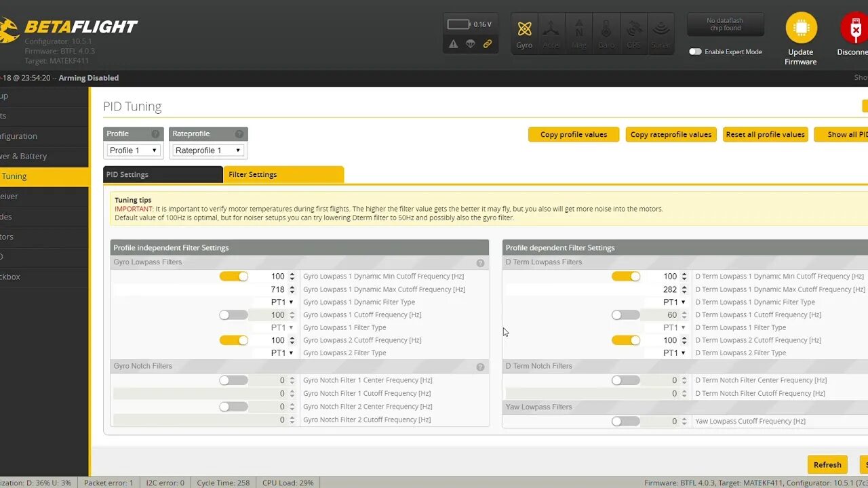
Task: Enable Gyro Notch Filter 1 switch
Action: tap(234, 380)
